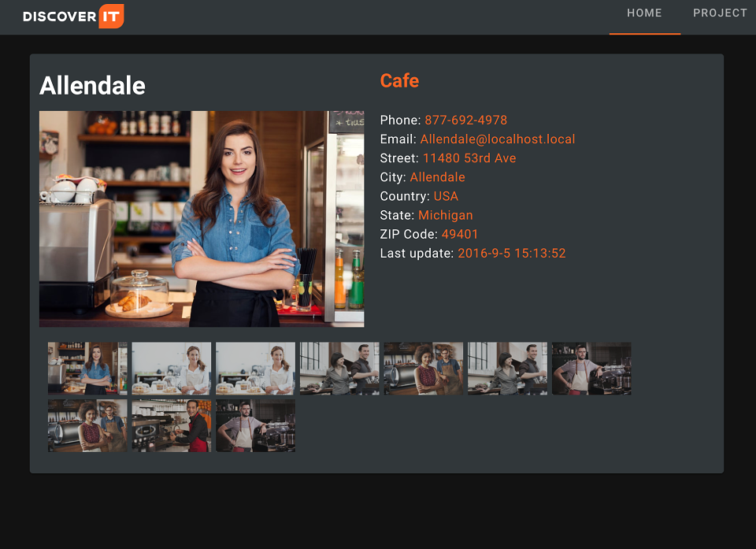Choose last bottom-row thumbnail of bearded man

(255, 425)
